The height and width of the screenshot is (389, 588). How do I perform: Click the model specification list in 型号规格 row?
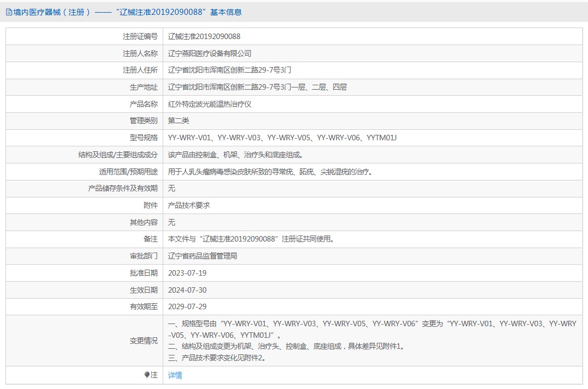[x=282, y=138]
